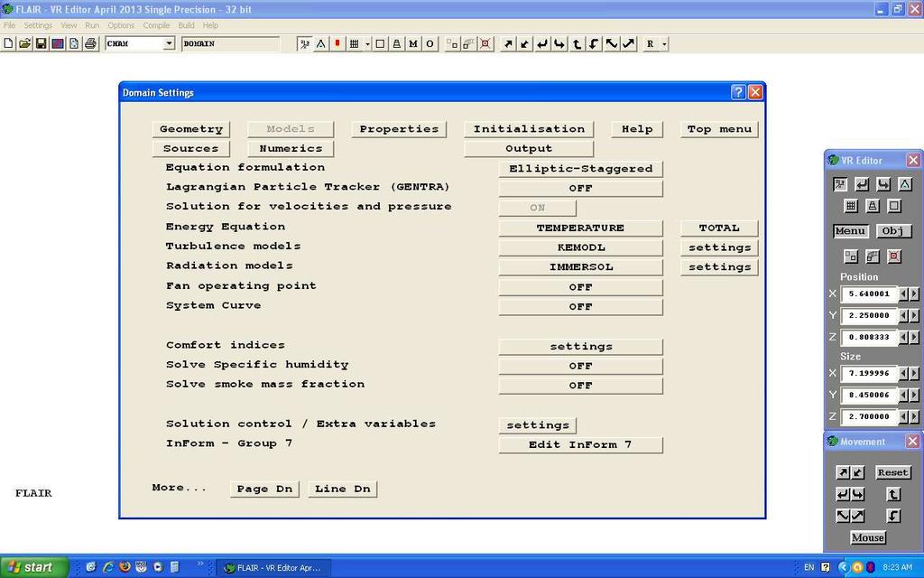Open the CHAM dropdown arrow in toolbar
This screenshot has height=578, width=924.
coord(169,43)
